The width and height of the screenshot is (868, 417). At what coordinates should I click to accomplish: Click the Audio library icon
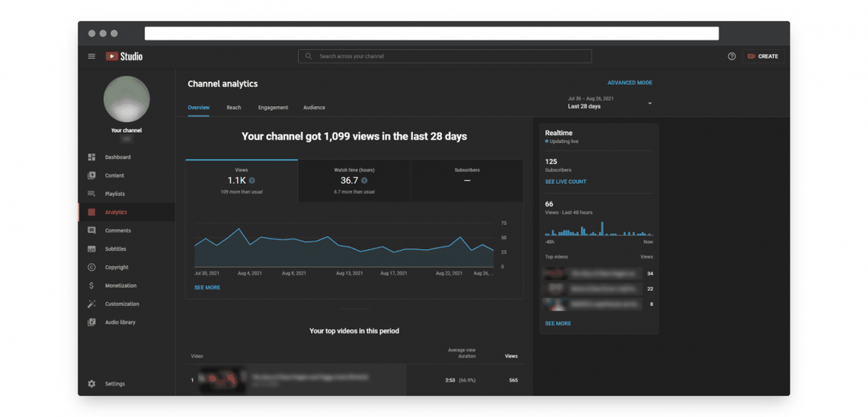pos(92,322)
